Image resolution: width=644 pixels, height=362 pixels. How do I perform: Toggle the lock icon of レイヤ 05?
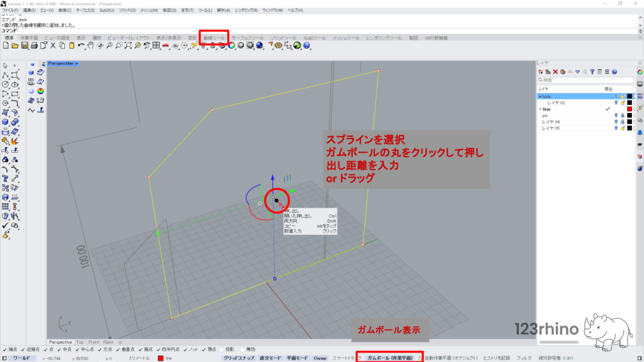(623, 128)
